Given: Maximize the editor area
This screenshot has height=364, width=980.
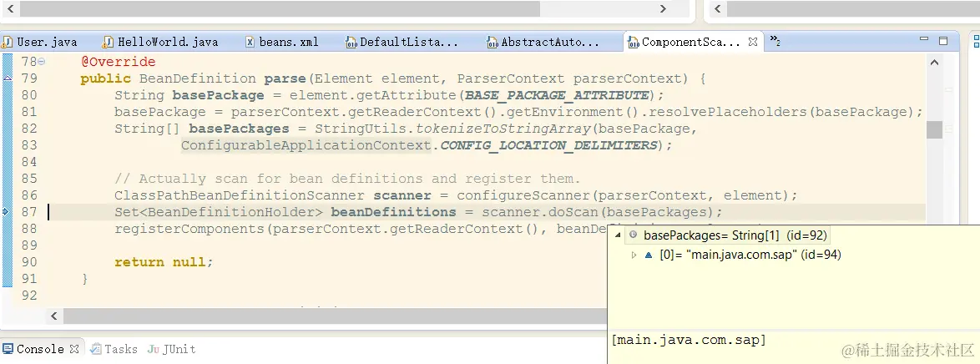Looking at the screenshot, I should pos(943,41).
